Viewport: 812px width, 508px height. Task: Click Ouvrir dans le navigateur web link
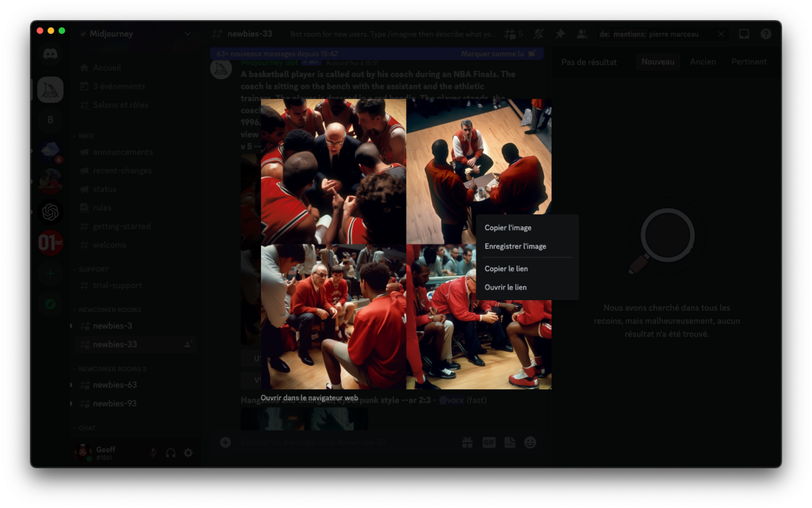coord(309,398)
